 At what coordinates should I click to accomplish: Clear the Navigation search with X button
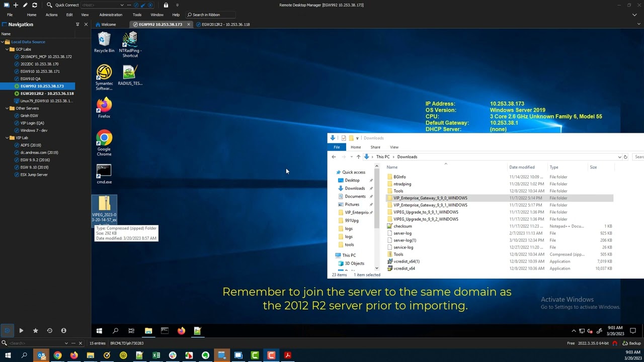(x=80, y=343)
